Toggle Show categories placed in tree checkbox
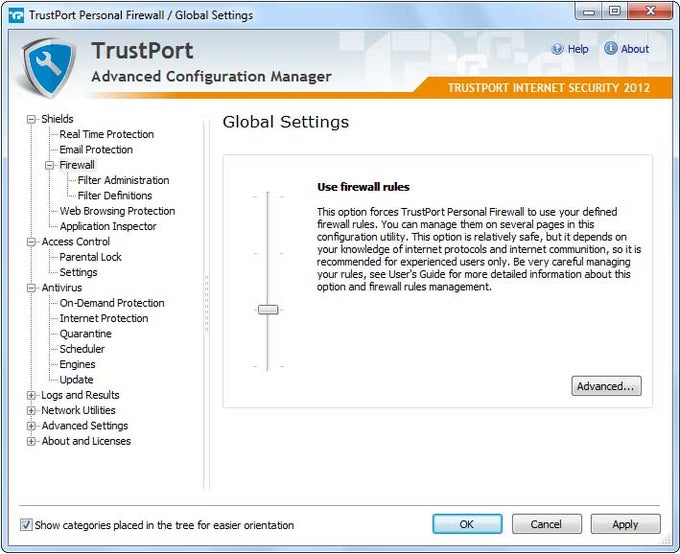The height and width of the screenshot is (554, 680). pyautogui.click(x=26, y=525)
